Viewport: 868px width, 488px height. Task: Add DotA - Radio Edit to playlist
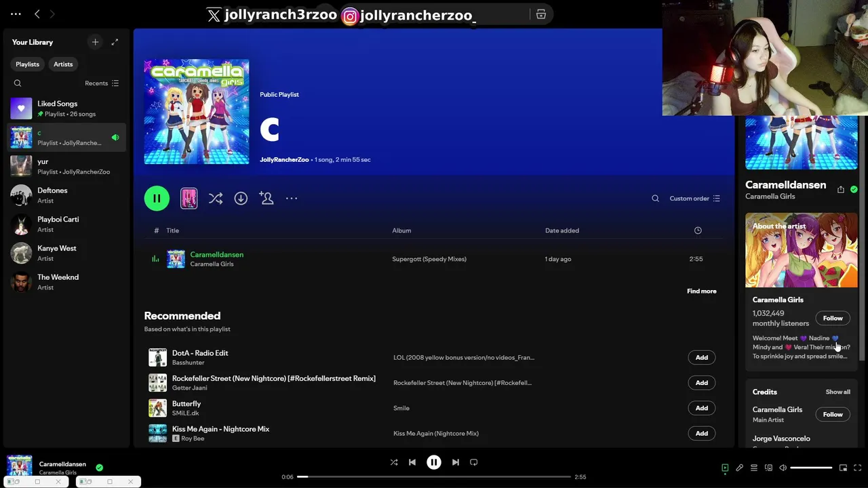coord(702,357)
